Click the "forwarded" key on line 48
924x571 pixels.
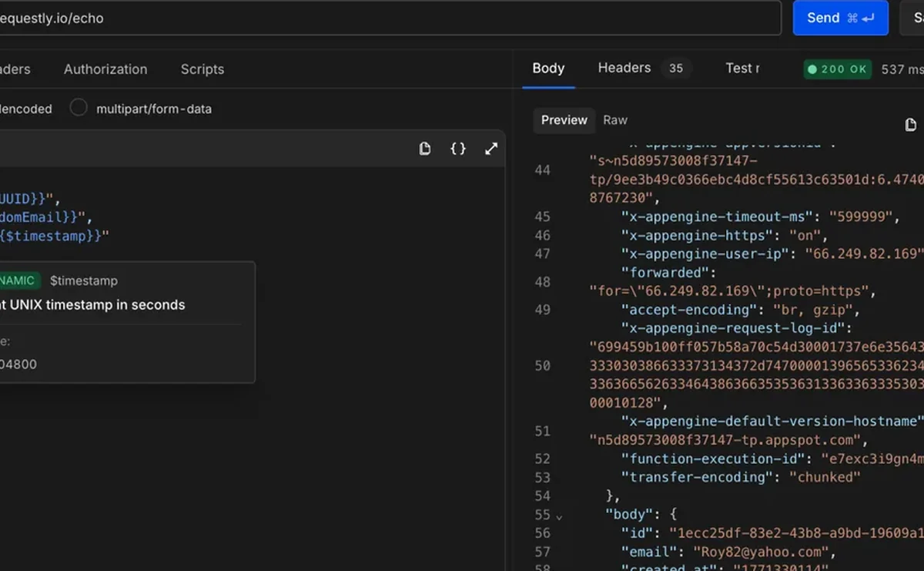pos(665,273)
